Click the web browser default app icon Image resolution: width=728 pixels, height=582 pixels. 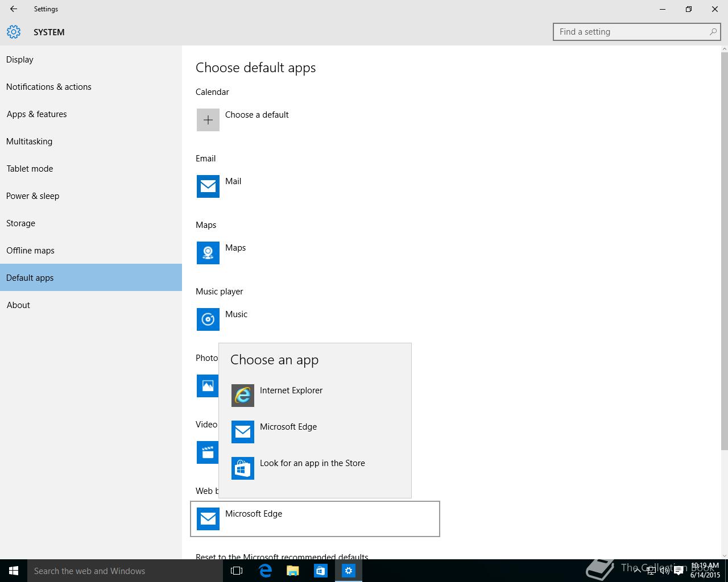point(208,519)
